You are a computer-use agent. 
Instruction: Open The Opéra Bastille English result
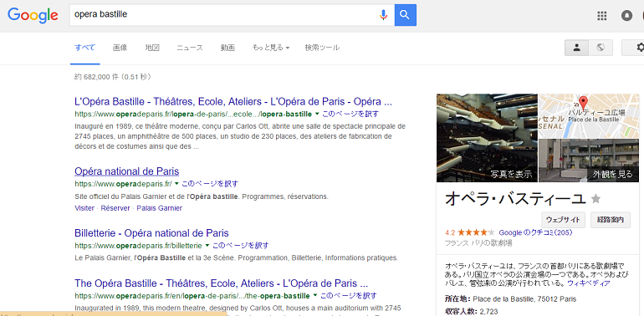point(221,283)
